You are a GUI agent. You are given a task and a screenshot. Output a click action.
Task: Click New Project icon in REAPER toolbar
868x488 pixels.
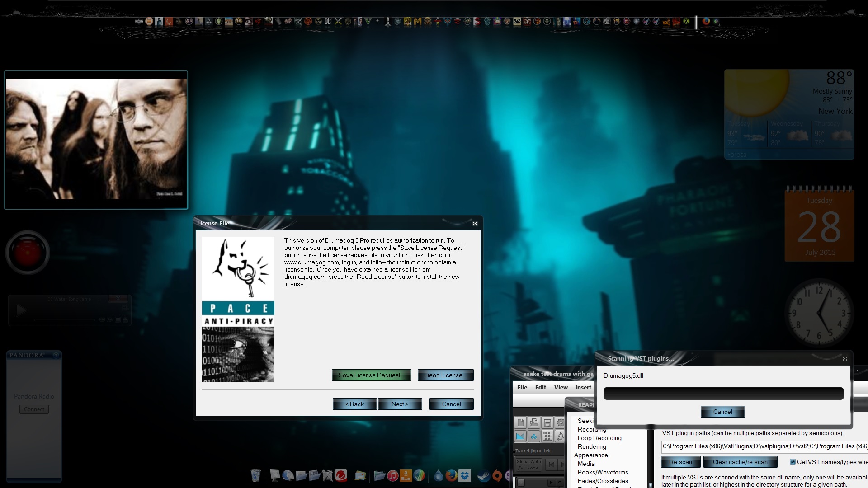coord(520,422)
